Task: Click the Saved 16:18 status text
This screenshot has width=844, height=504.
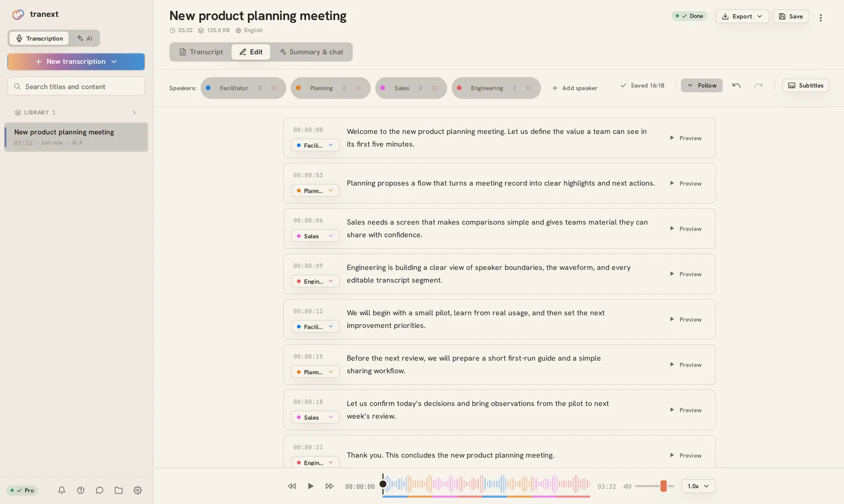Action: (x=642, y=85)
